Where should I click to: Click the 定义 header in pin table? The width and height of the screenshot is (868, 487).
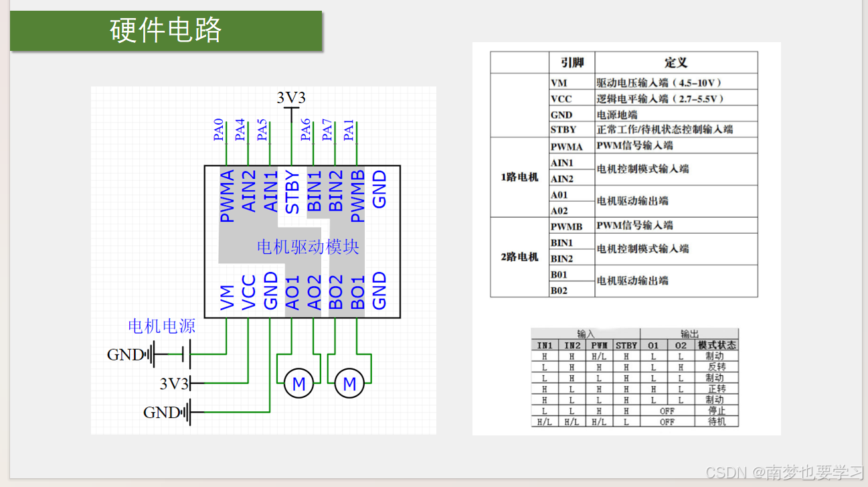[x=676, y=62]
